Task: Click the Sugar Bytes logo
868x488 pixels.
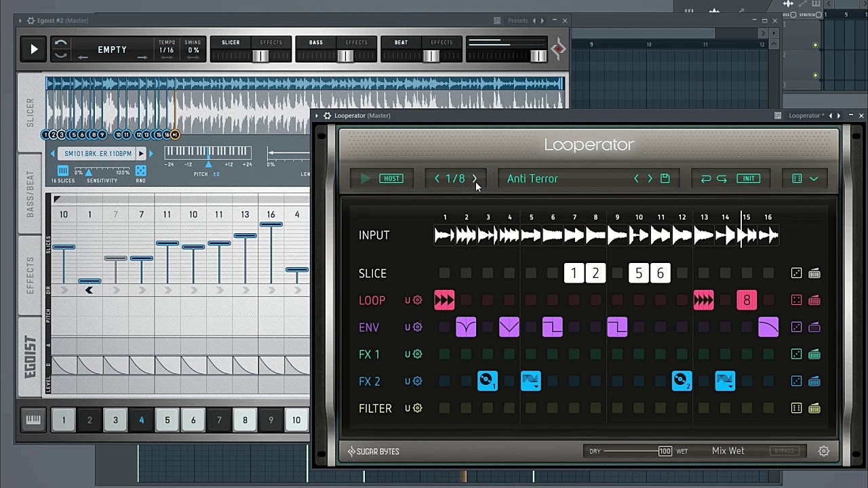Action: pos(374,451)
